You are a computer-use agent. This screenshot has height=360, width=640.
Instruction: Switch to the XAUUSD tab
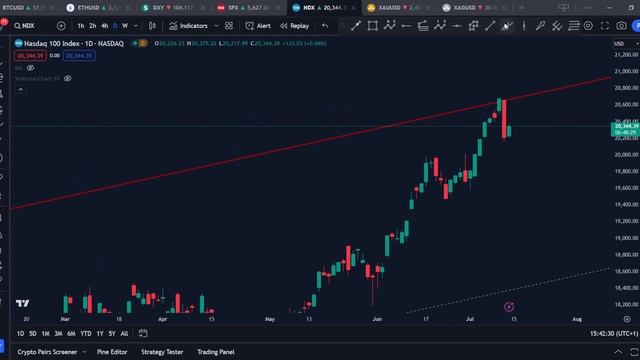tap(399, 8)
